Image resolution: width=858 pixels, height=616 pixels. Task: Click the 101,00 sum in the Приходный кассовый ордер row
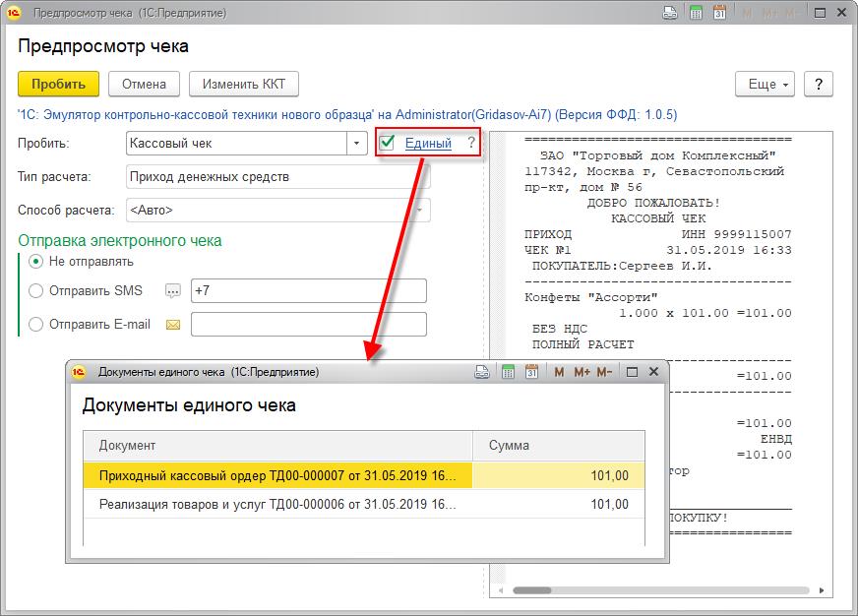(610, 475)
